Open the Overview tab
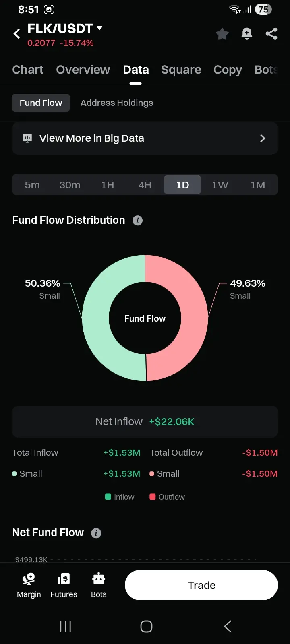The image size is (290, 644). tap(83, 70)
